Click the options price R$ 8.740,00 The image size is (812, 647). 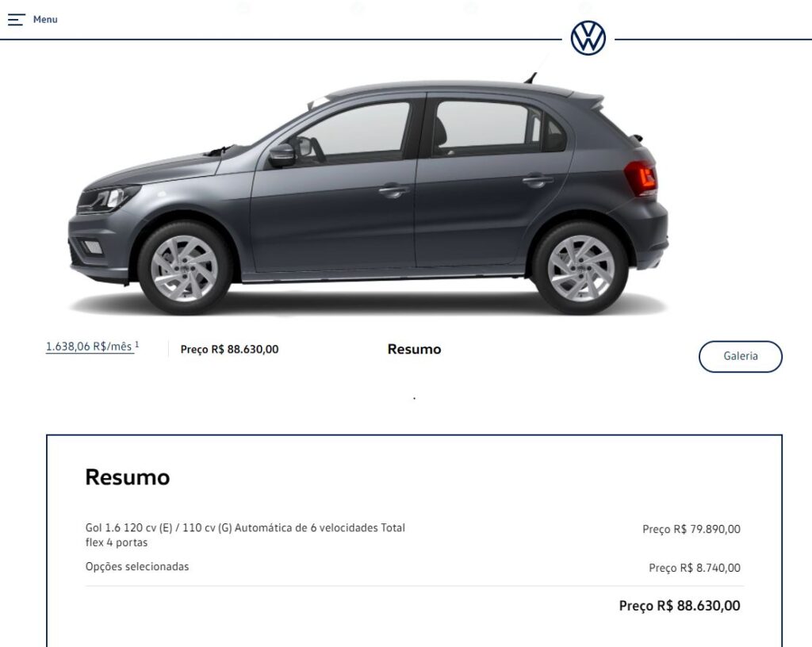[695, 568]
